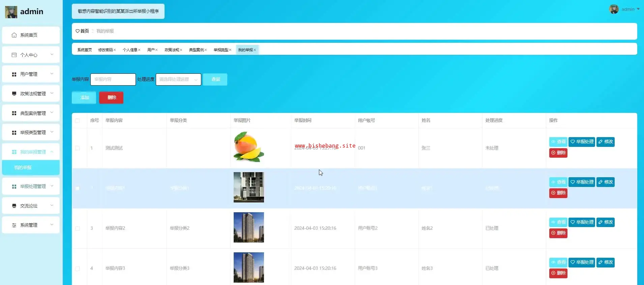Click the sliders icon for 系统管理 in the sidebar
Screen dimensions: 644x285
pyautogui.click(x=14, y=225)
